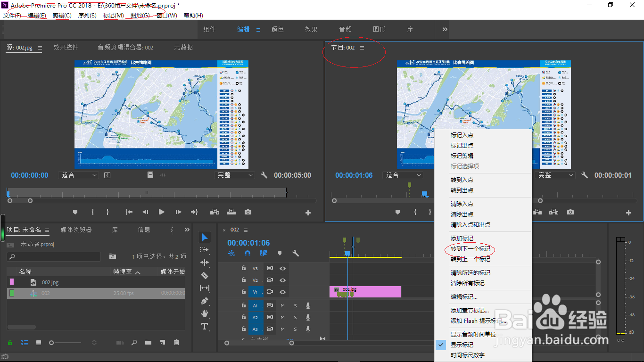Open Program monitor 完整 resolution dropdown
The width and height of the screenshot is (644, 362).
click(x=555, y=175)
